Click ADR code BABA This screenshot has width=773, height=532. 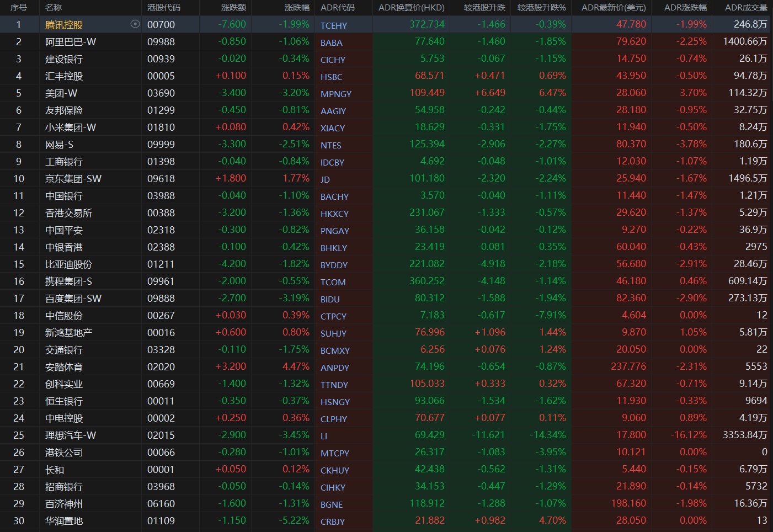click(x=332, y=42)
